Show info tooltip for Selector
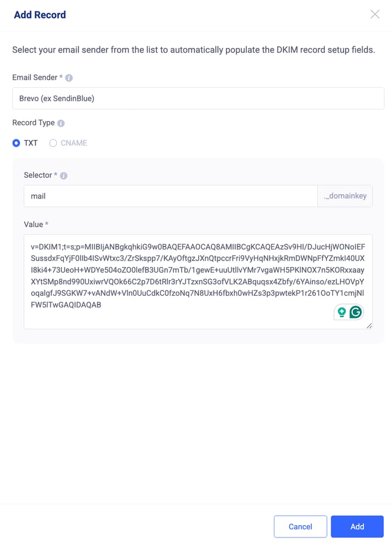 click(64, 176)
